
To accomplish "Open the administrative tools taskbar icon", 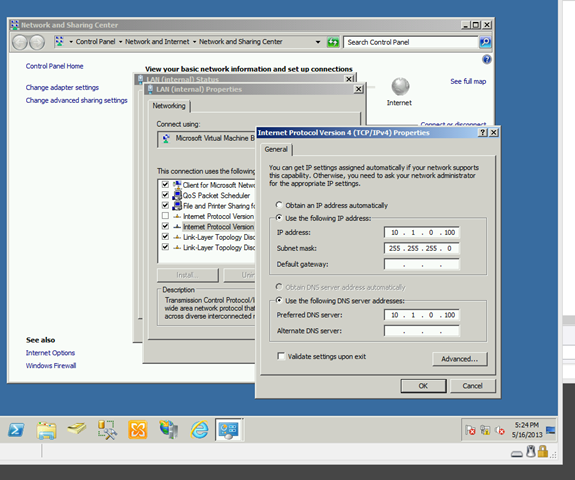I will pyautogui.click(x=107, y=430).
